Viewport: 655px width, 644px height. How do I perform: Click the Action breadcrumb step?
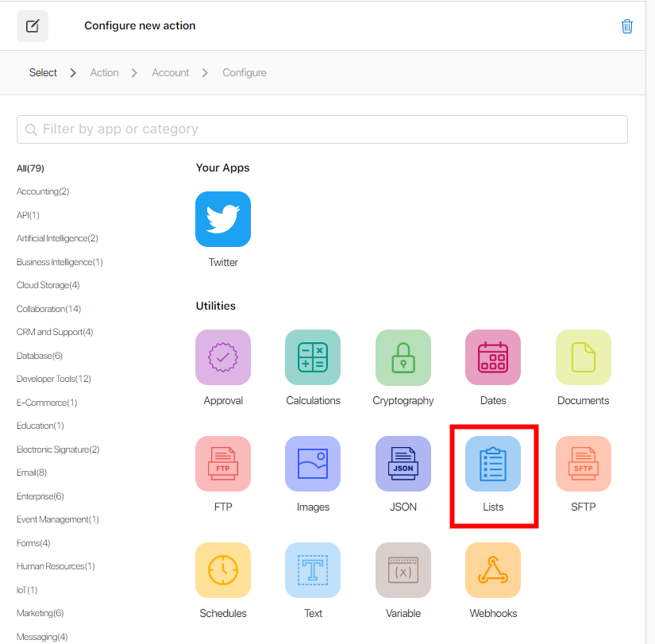pos(104,72)
